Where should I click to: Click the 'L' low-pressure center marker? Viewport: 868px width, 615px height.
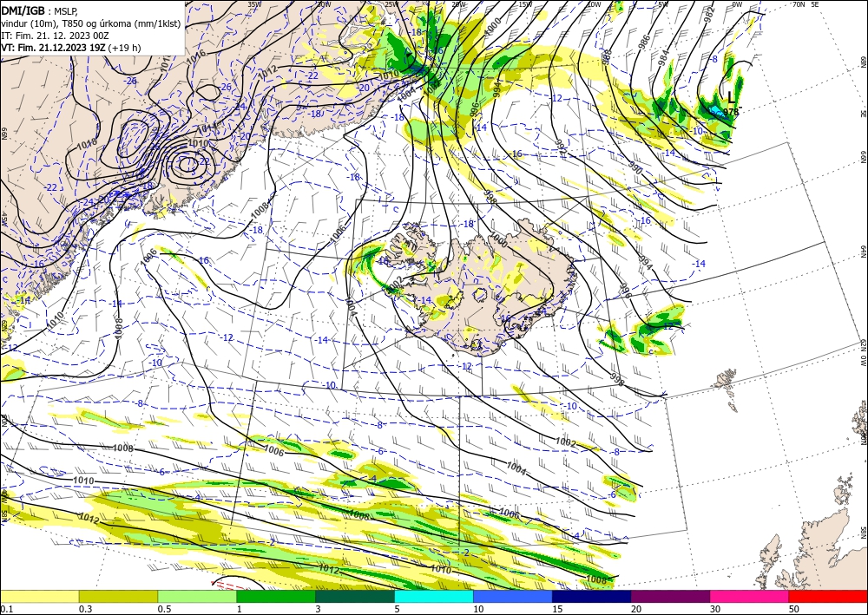tap(732, 98)
